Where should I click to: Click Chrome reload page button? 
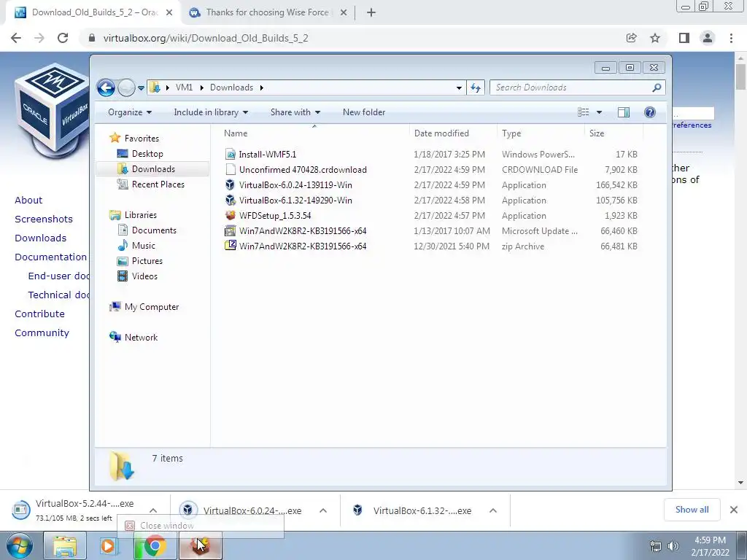pyautogui.click(x=63, y=38)
